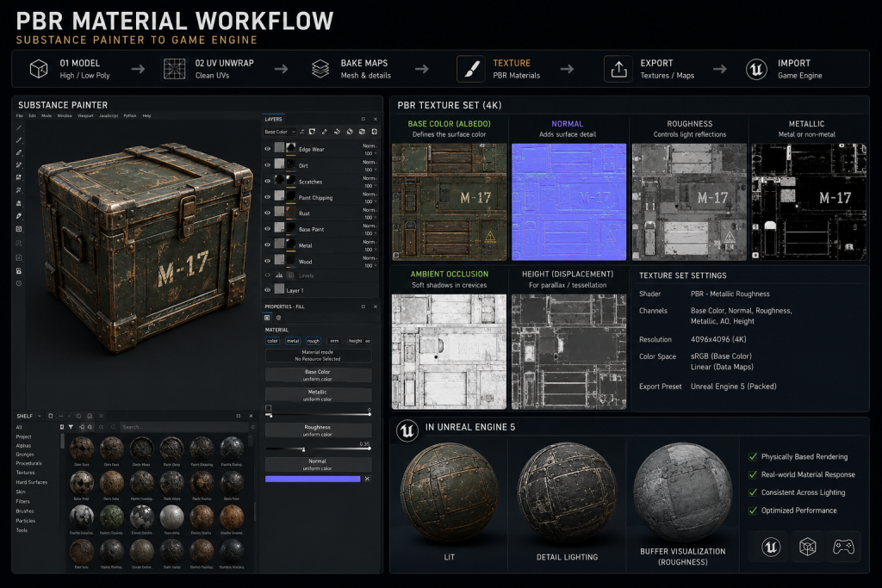
Task: Hide the Wood layer
Action: tap(268, 261)
